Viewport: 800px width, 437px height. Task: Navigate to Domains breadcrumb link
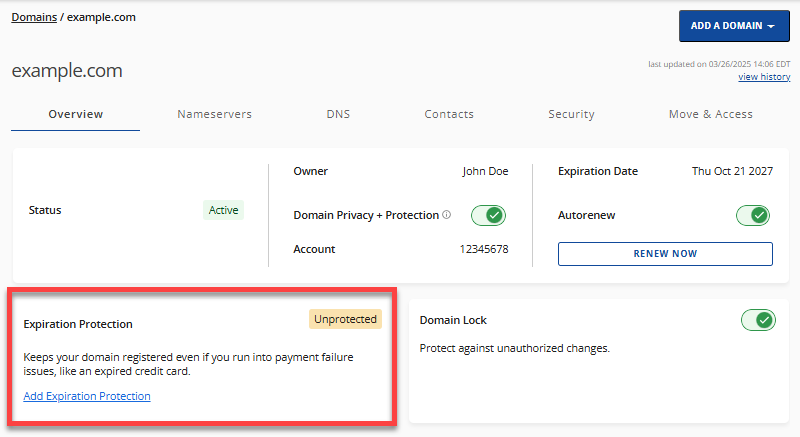(x=33, y=17)
